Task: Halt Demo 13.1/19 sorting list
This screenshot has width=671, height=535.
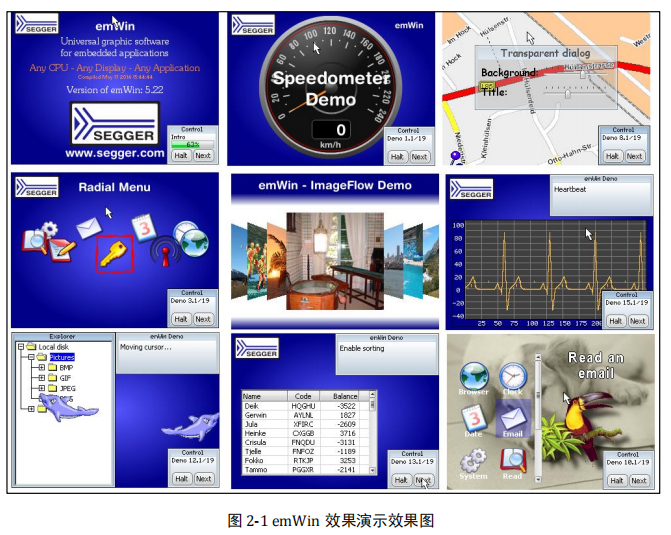Action: point(401,480)
